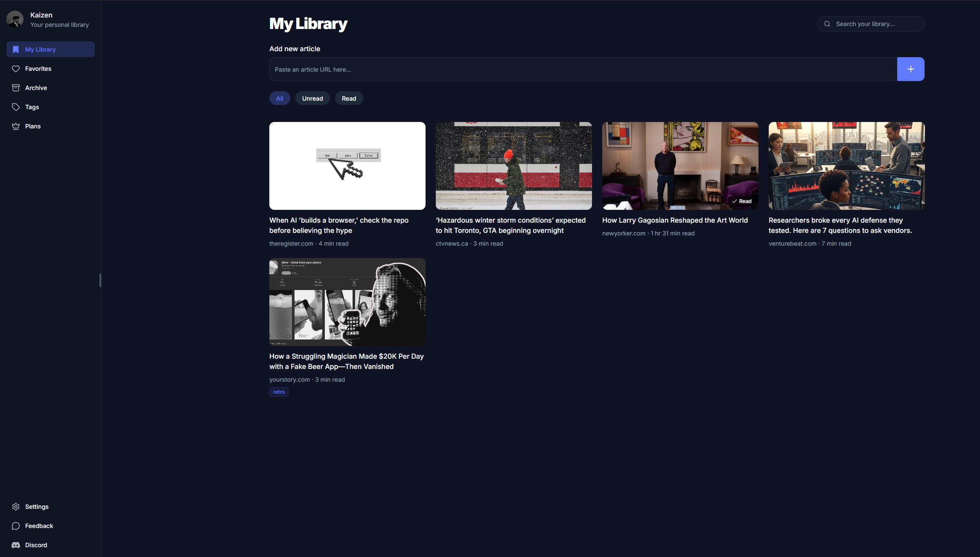Filter by the retro tag
This screenshot has height=557, width=980.
coord(278,392)
